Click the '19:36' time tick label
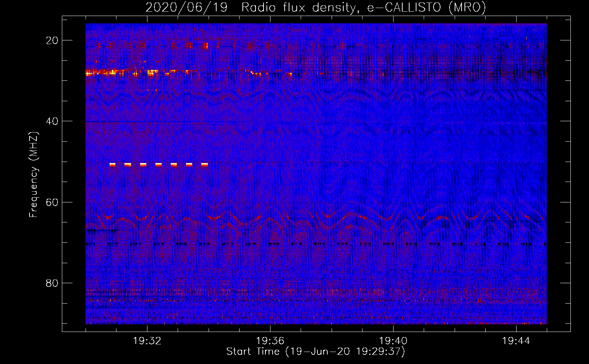Image resolution: width=589 pixels, height=364 pixels. tap(270, 341)
